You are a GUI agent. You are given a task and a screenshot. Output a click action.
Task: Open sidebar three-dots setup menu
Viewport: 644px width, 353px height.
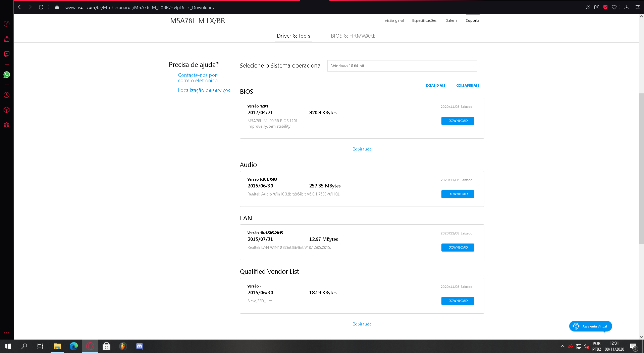(7, 333)
